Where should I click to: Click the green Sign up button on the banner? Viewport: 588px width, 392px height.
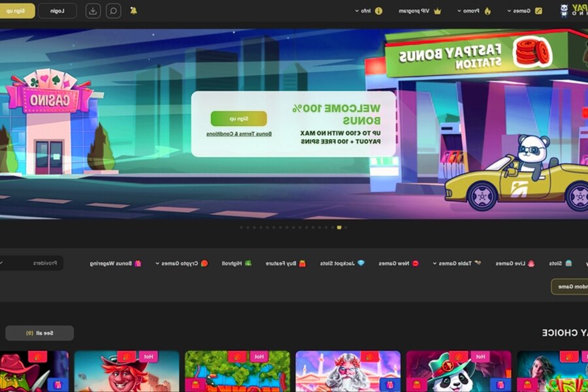click(x=239, y=118)
